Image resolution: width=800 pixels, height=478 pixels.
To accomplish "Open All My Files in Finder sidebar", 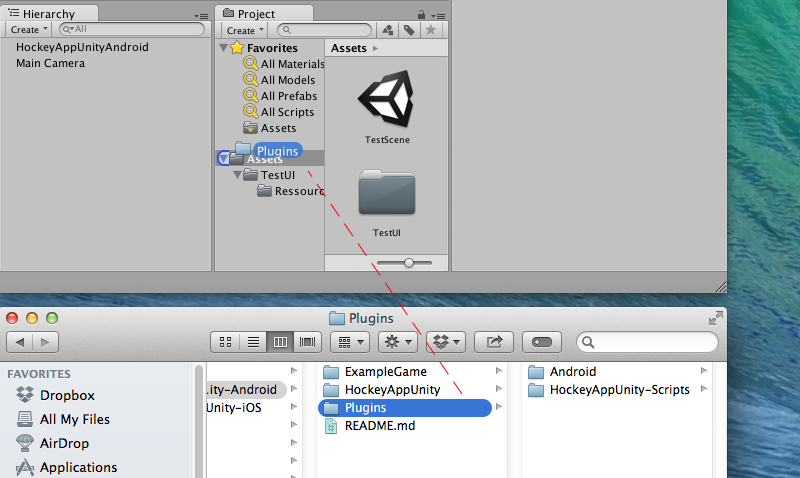I will tap(63, 419).
